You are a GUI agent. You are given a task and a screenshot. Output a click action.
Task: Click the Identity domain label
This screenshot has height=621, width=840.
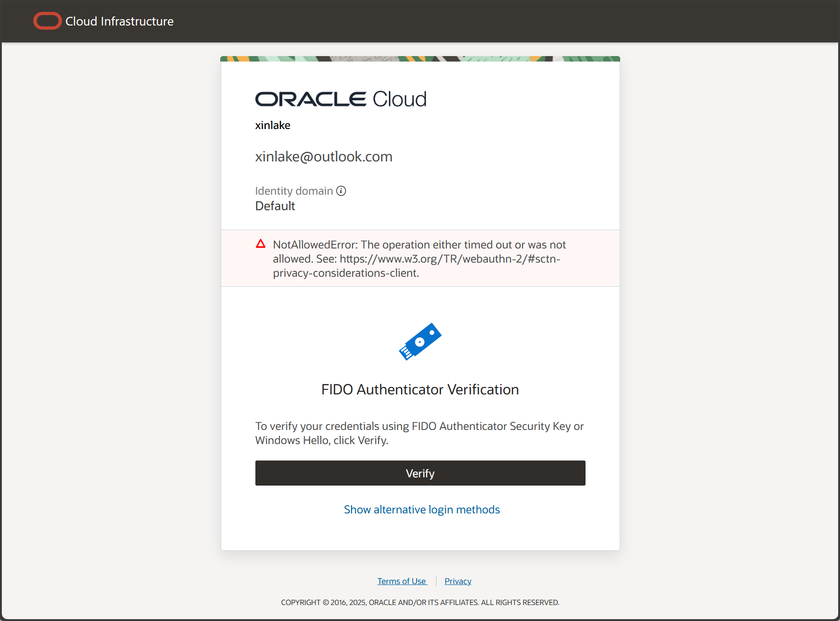294,191
